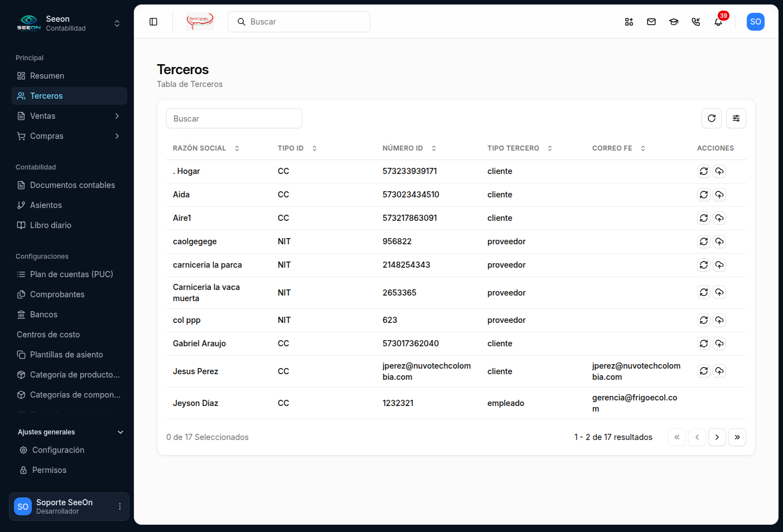This screenshot has height=532, width=783.
Task: Click upload icon for col ppp row
Action: (719, 320)
